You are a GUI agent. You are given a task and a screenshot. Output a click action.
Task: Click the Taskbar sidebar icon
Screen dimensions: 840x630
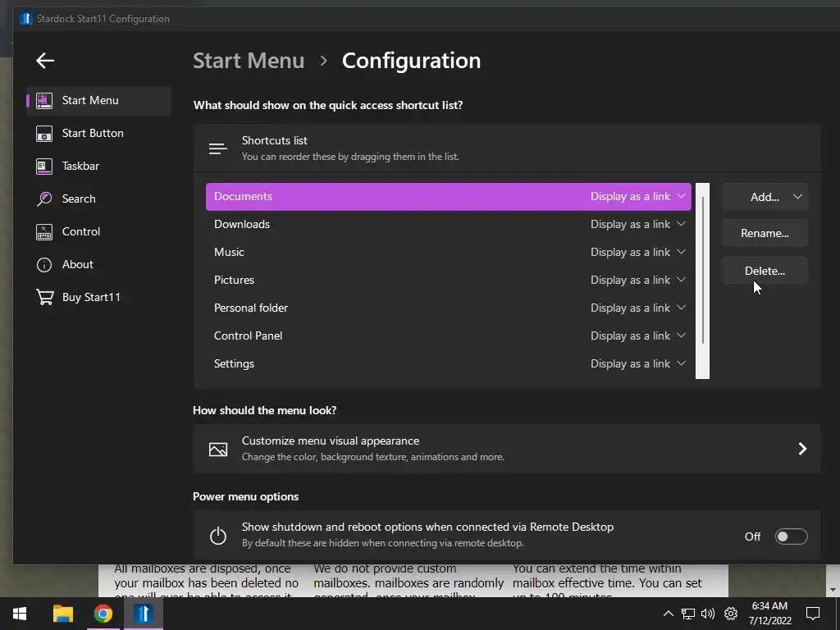click(x=44, y=166)
